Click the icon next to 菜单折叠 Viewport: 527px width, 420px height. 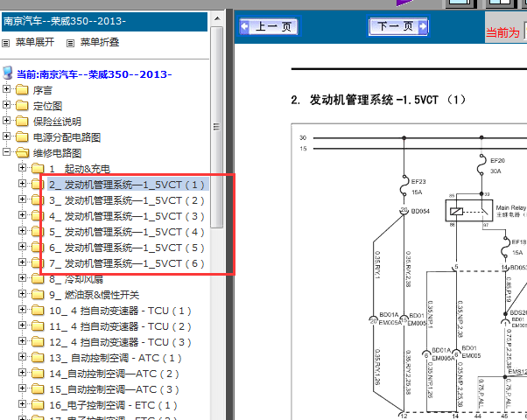(x=70, y=44)
